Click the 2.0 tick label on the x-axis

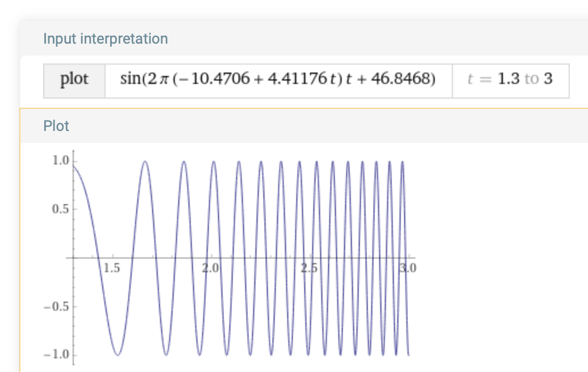click(x=211, y=268)
